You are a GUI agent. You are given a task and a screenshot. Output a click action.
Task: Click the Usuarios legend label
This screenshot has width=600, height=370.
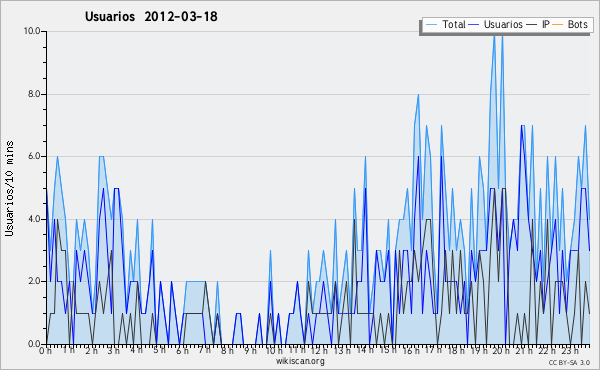coord(503,24)
